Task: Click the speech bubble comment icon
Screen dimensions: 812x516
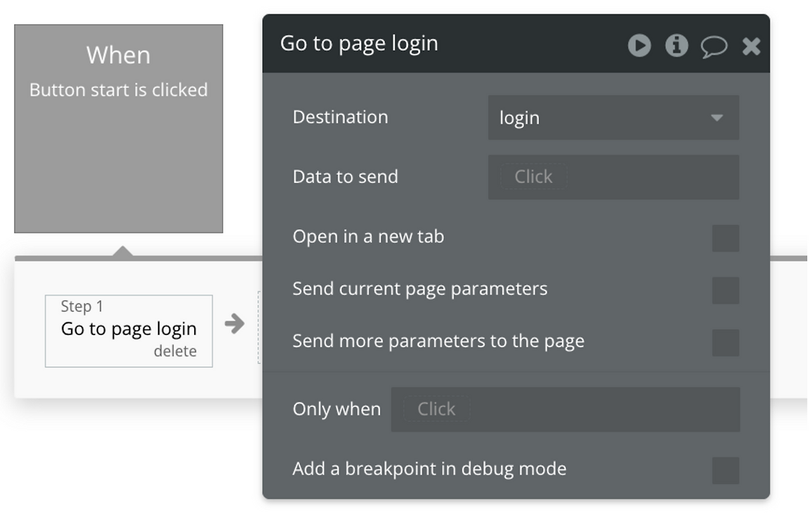Action: [x=714, y=46]
